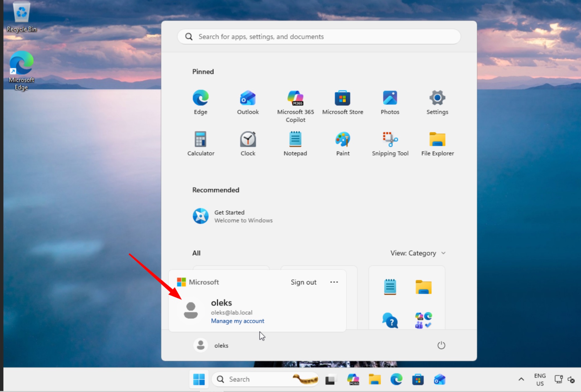Open the pinned File Explorer app
This screenshot has height=392, width=581.
[437, 144]
